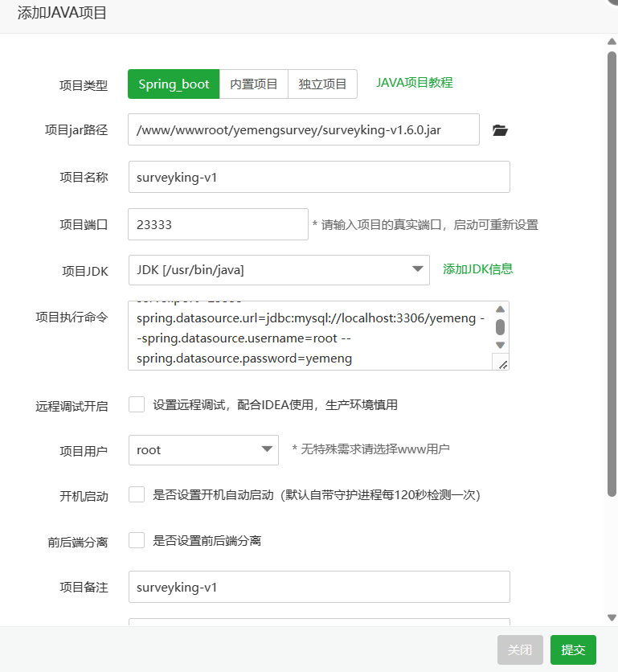Click the project port field showing 23333
The height and width of the screenshot is (672, 618).
point(217,225)
